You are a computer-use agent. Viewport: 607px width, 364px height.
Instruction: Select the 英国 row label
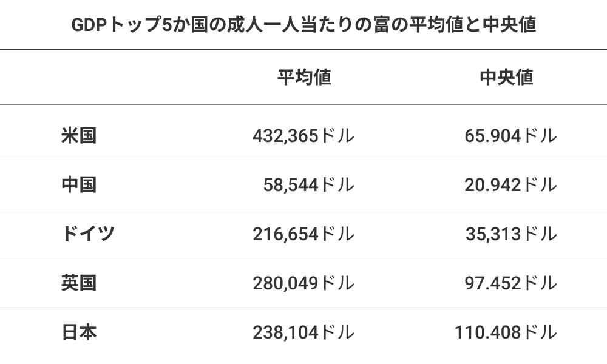79,283
